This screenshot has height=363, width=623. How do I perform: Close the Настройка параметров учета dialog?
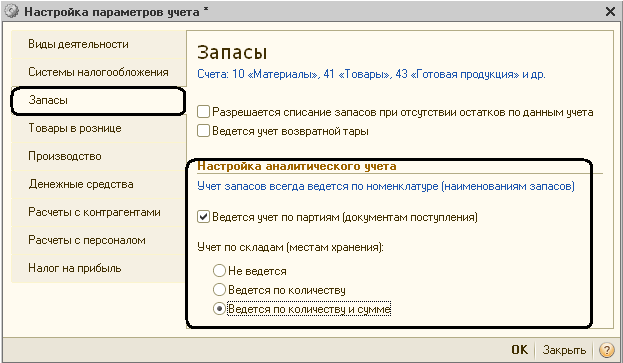pyautogui.click(x=610, y=12)
